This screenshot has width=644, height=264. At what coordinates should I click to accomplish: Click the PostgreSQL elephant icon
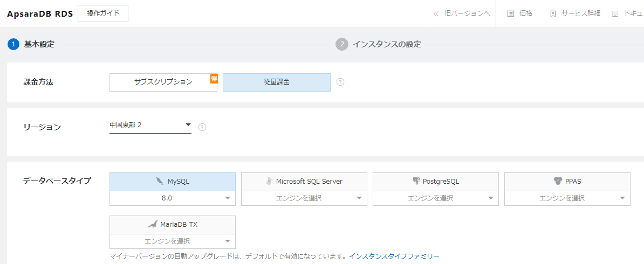(x=416, y=181)
